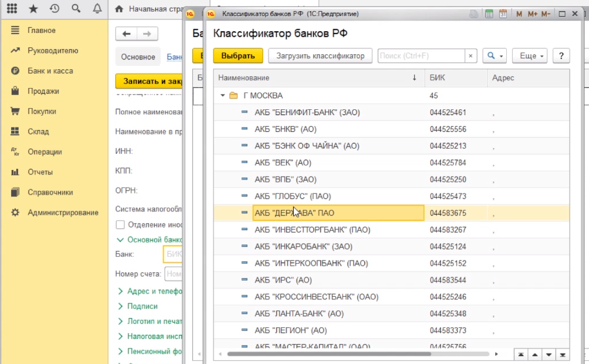Viewport: 589px width, 364px height.
Task: Open the search magnifier dropdown
Action: point(495,56)
